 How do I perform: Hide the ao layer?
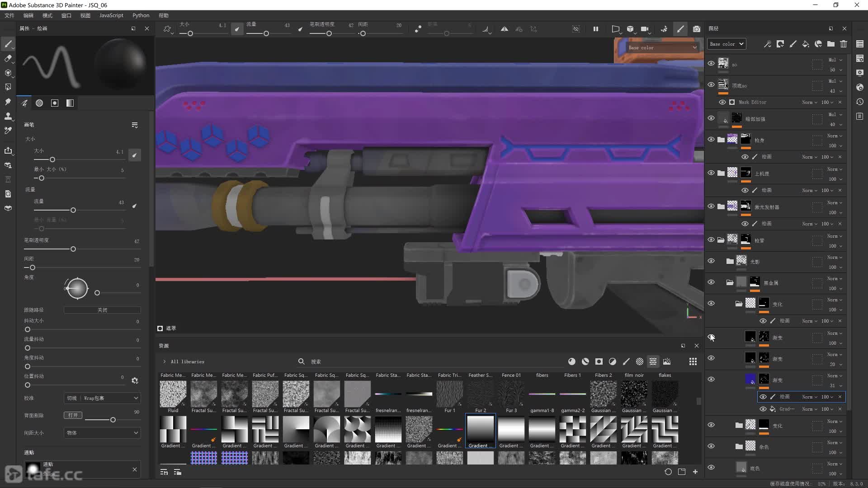point(711,64)
